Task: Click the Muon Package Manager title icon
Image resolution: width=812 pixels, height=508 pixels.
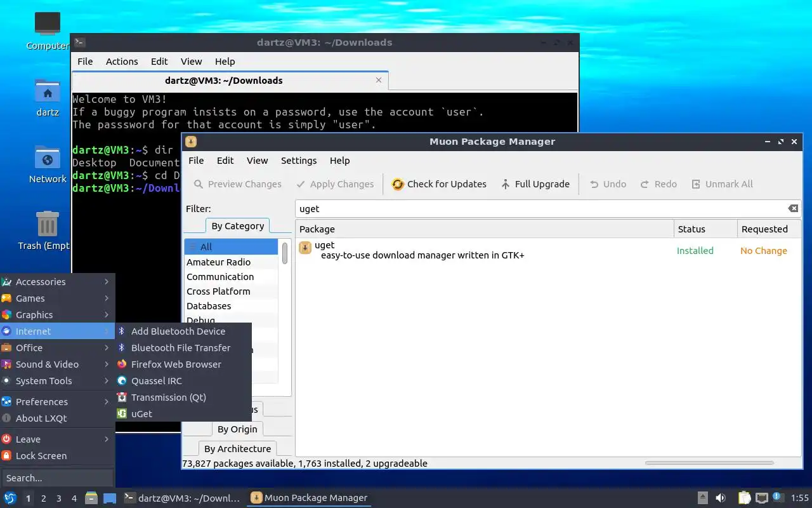Action: [x=191, y=142]
